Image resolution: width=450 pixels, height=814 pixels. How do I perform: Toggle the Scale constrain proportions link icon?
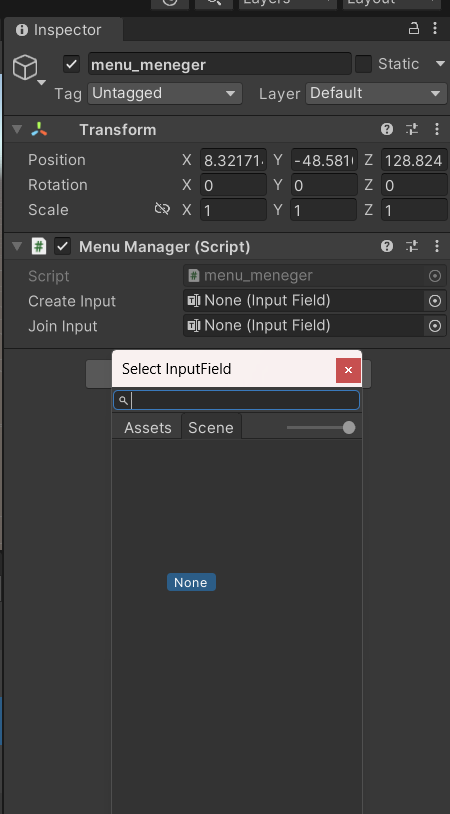click(x=162, y=209)
